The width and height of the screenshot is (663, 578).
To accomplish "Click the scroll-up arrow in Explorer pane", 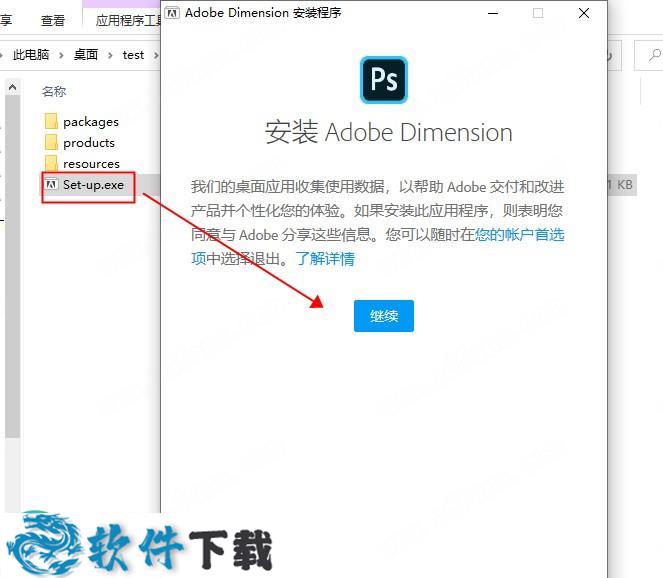I will tap(13, 88).
